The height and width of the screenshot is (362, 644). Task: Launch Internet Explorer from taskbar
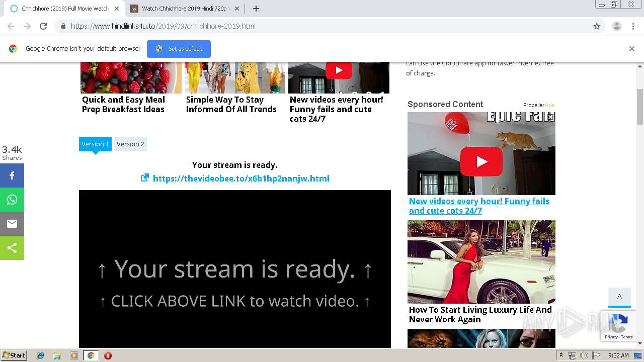click(x=40, y=355)
